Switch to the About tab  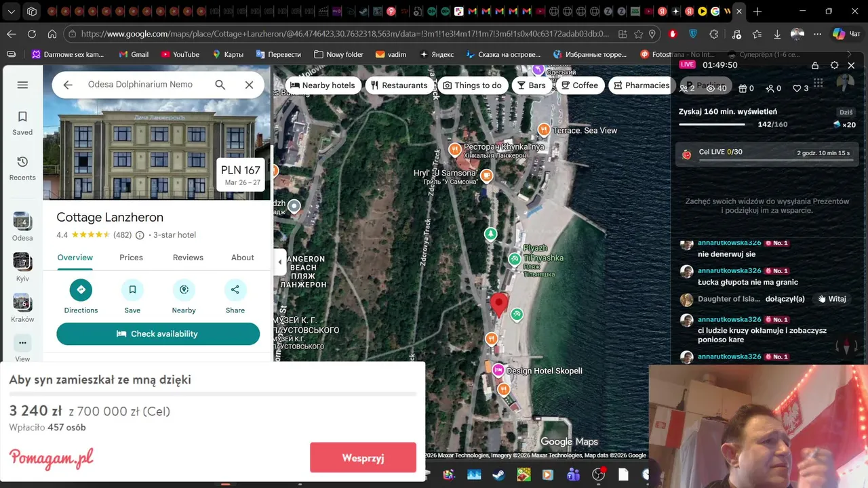click(x=242, y=258)
